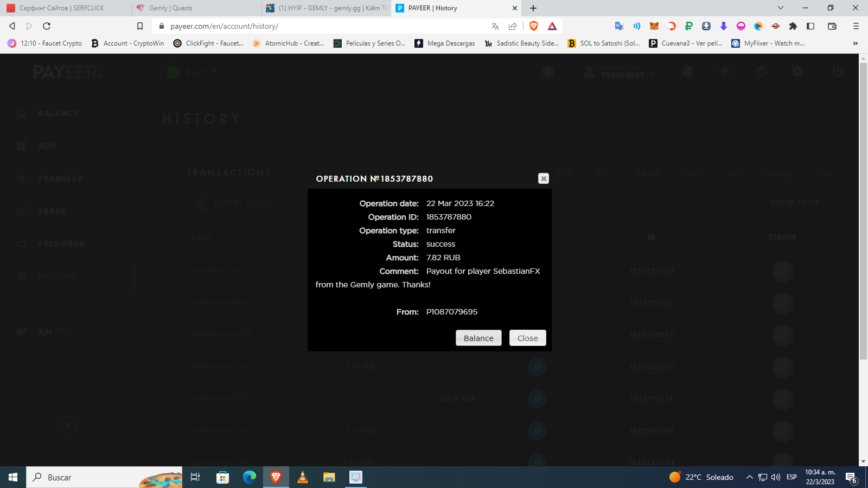Screen dimensions: 868x488
Task: Open the notification center icon
Action: 851,477
